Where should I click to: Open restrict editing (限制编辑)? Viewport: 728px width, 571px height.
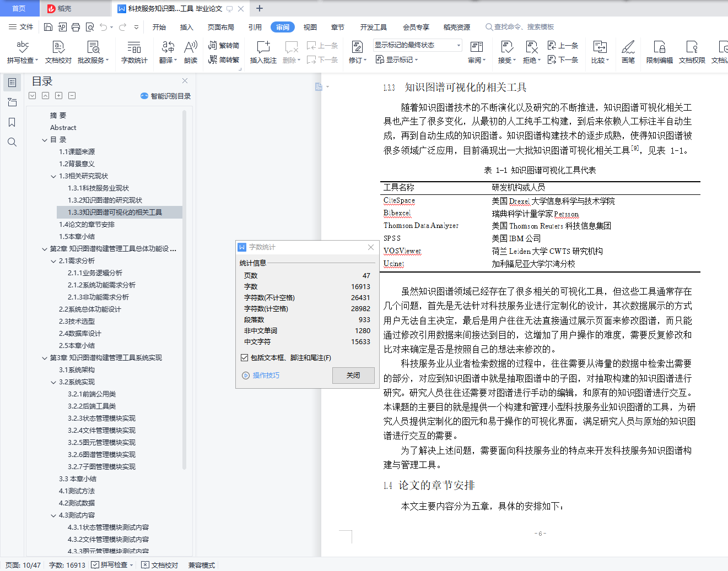pyautogui.click(x=660, y=52)
